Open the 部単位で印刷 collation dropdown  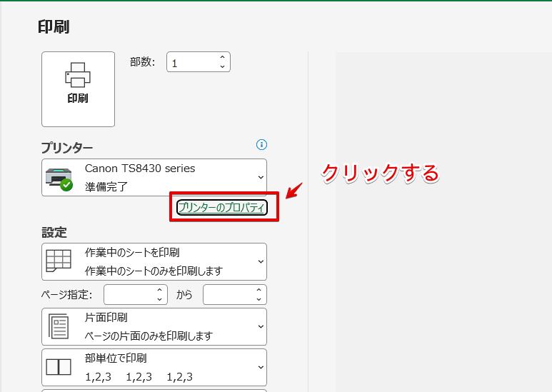(154, 368)
